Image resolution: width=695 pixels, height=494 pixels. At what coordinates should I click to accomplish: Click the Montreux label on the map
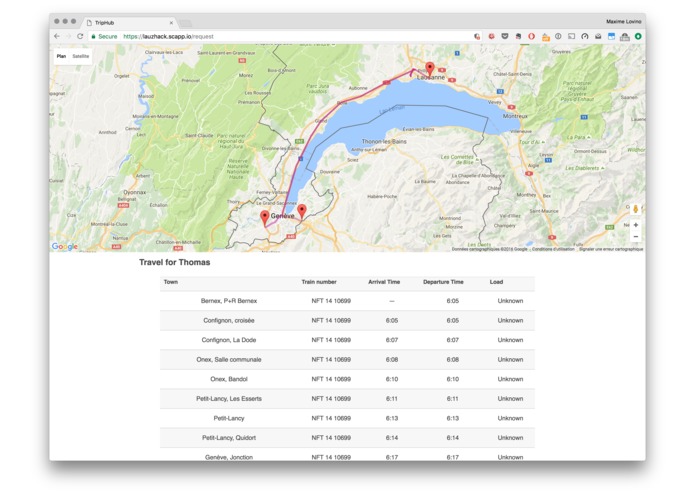click(515, 116)
